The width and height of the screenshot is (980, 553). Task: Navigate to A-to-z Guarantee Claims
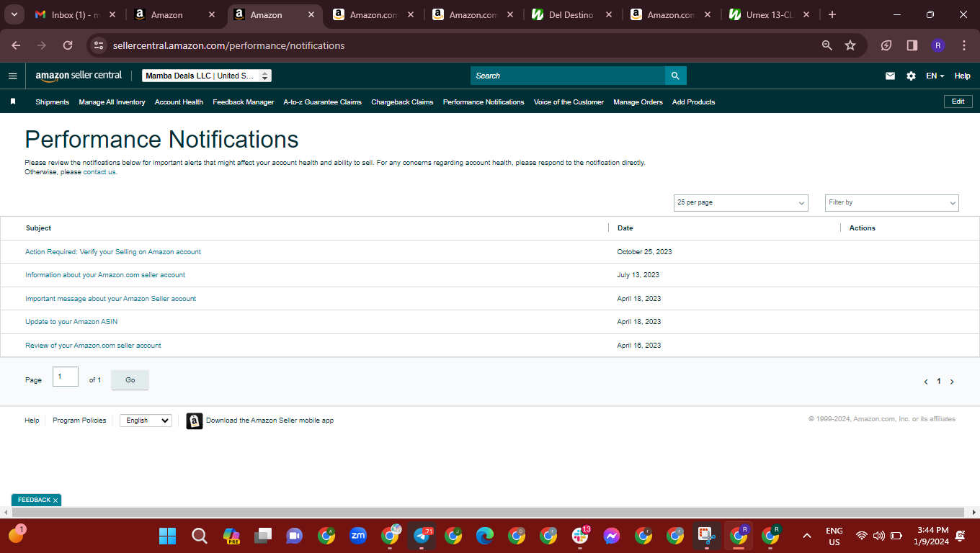(x=323, y=102)
